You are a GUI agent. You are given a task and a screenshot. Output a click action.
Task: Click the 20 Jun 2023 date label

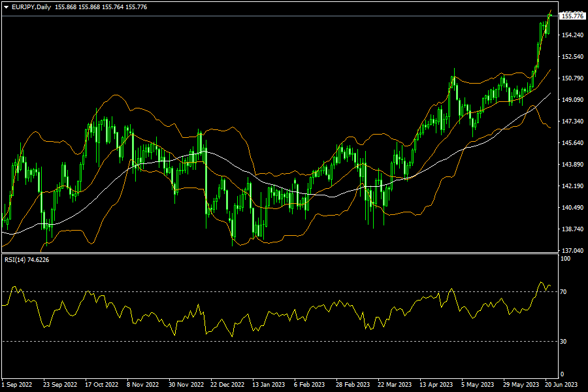[561, 385]
